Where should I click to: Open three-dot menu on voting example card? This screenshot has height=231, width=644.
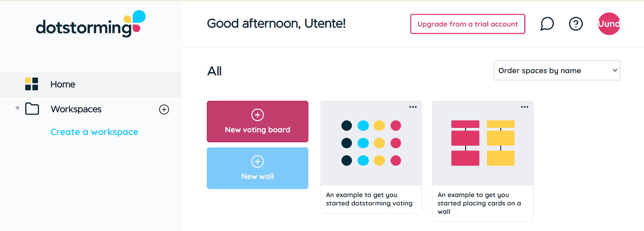pos(413,107)
